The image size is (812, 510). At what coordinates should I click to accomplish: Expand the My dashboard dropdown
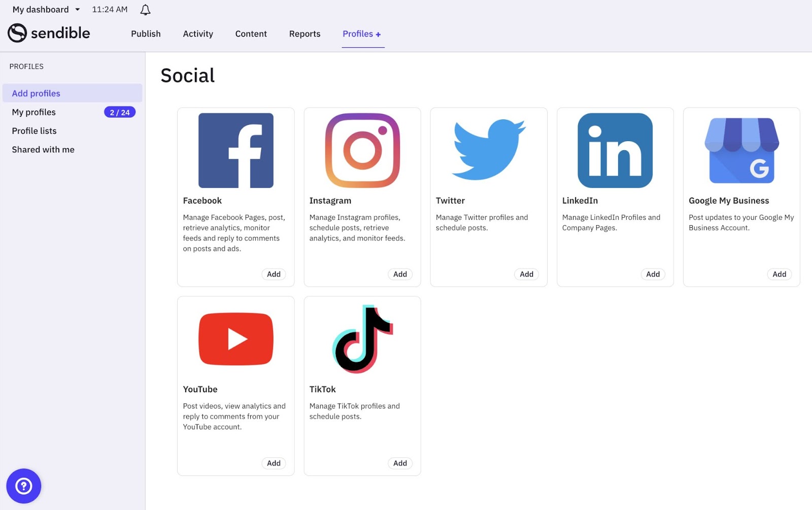(45, 9)
